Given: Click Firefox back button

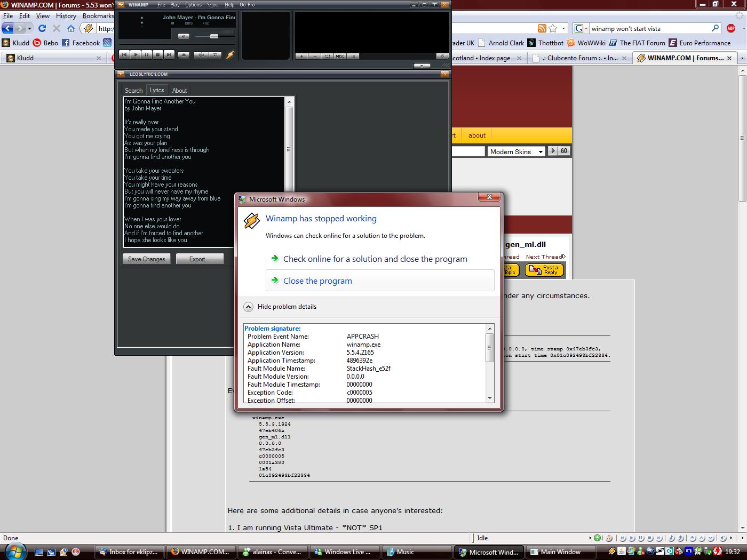Looking at the screenshot, I should [7, 28].
